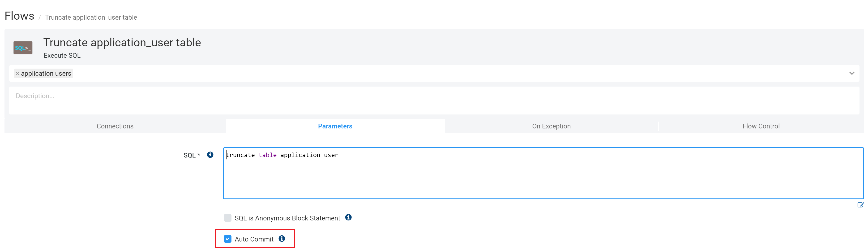This screenshot has height=250, width=868.
Task: Select the Flow Control tab
Action: click(761, 126)
